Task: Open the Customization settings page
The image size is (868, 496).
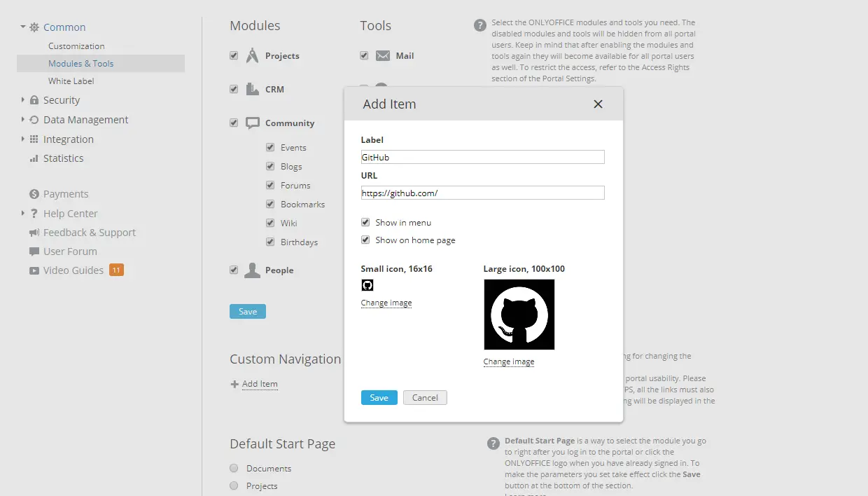Action: 76,46
